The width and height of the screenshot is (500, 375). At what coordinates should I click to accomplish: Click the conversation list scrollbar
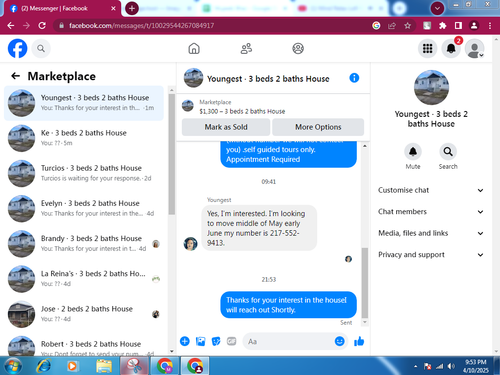click(172, 154)
